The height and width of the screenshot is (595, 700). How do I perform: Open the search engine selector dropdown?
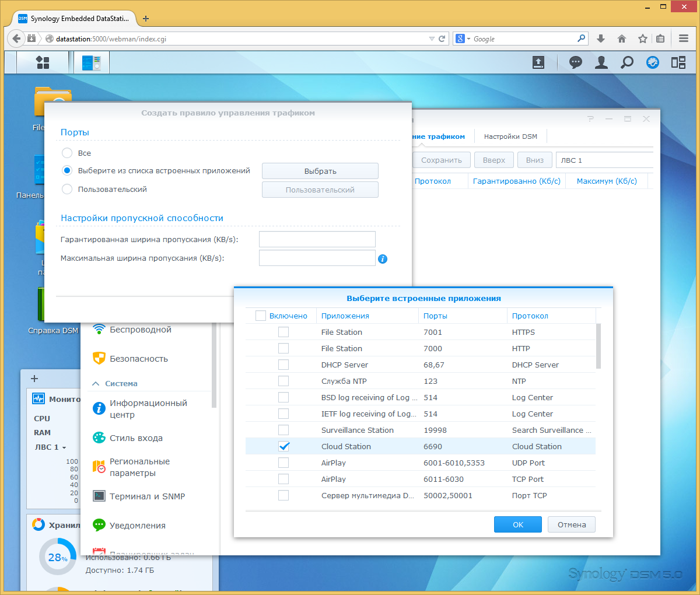(463, 38)
